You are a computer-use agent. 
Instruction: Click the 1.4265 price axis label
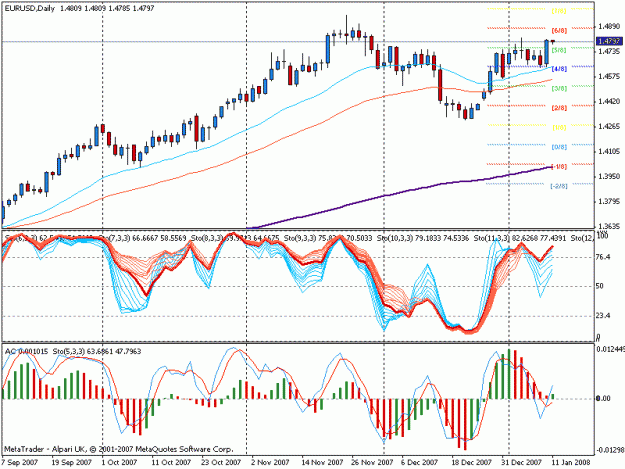609,126
